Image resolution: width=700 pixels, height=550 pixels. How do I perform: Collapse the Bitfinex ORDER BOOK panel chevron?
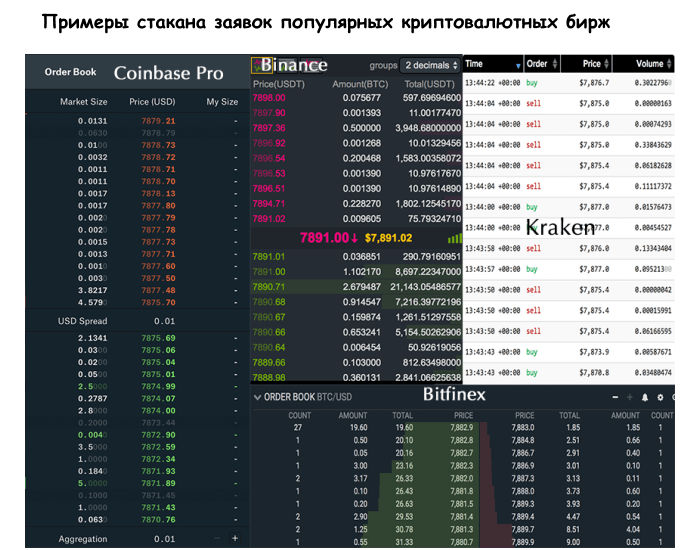click(x=257, y=397)
